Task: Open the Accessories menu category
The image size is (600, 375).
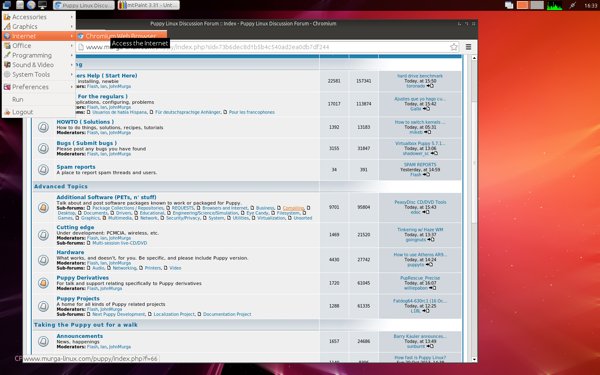Action: tap(39, 17)
